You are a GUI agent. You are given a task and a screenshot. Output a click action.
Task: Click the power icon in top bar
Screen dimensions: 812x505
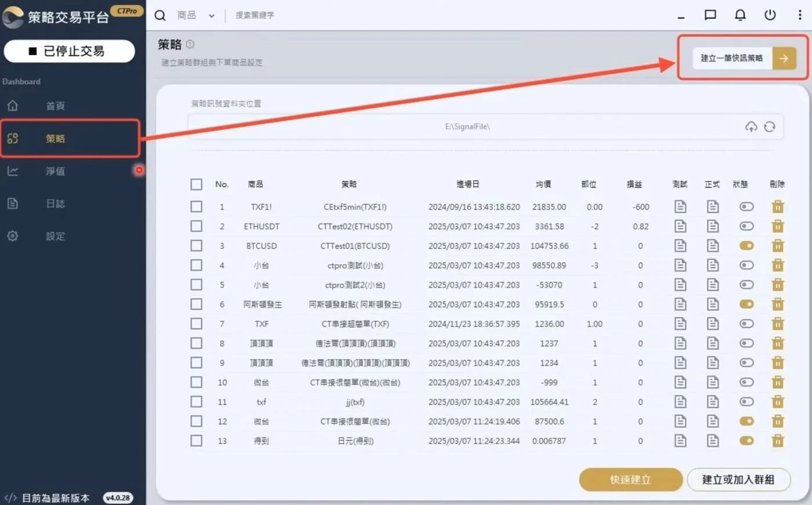click(770, 15)
